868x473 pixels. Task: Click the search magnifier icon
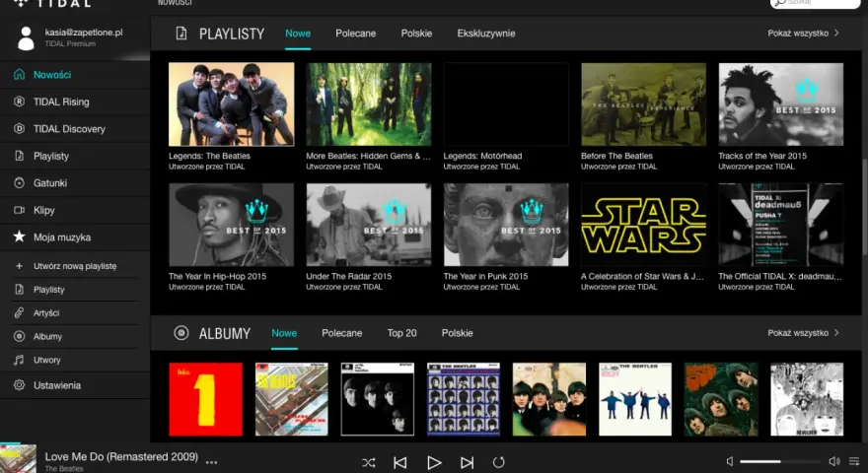point(780,2)
